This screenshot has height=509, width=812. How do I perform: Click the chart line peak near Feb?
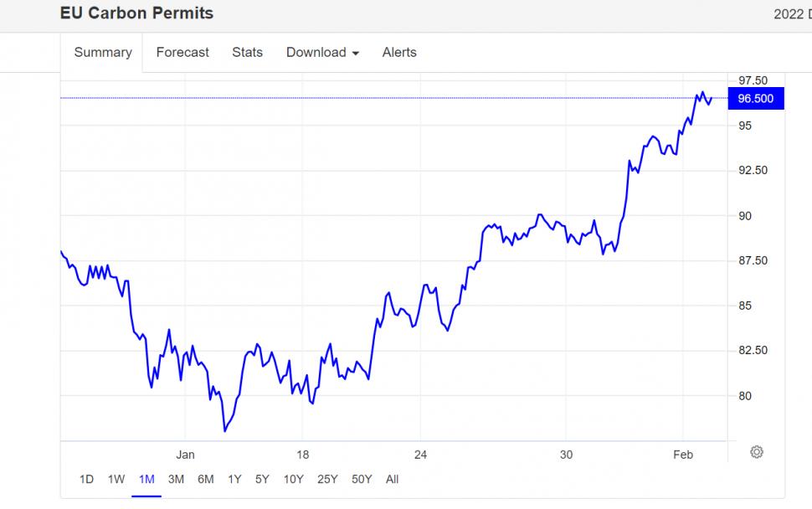(x=702, y=93)
